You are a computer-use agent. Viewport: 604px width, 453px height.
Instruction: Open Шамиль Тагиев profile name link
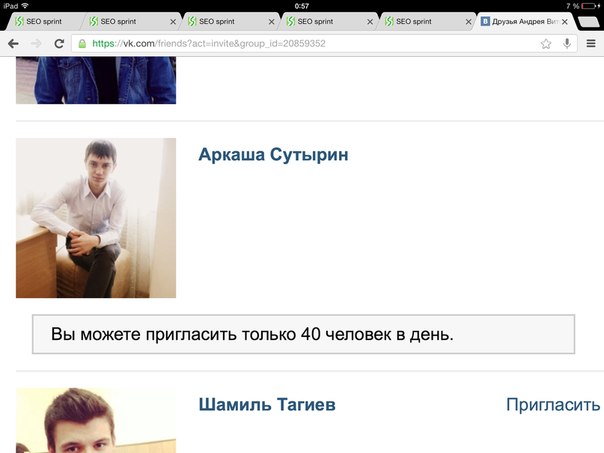267,404
